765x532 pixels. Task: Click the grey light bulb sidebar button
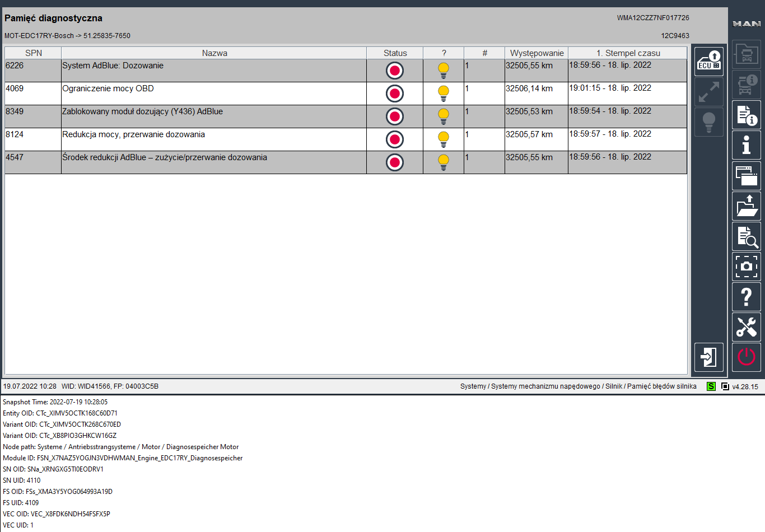[709, 122]
